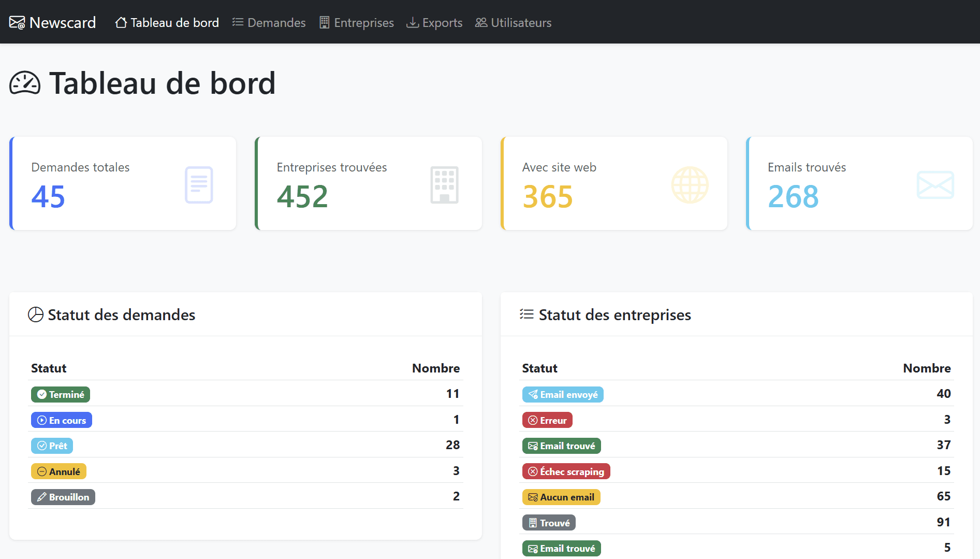Select the Aucun email status badge
Screen dimensions: 980x559
click(561, 497)
